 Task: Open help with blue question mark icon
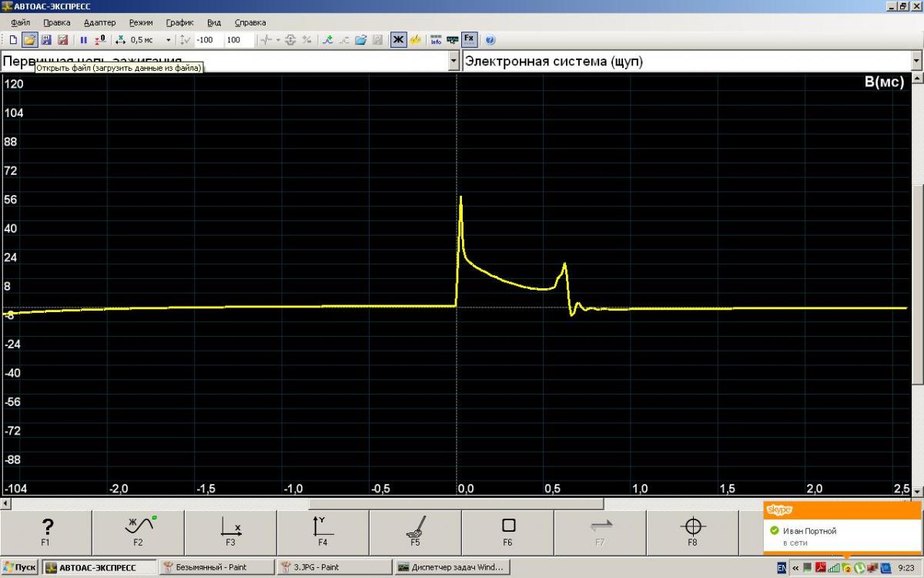click(490, 39)
